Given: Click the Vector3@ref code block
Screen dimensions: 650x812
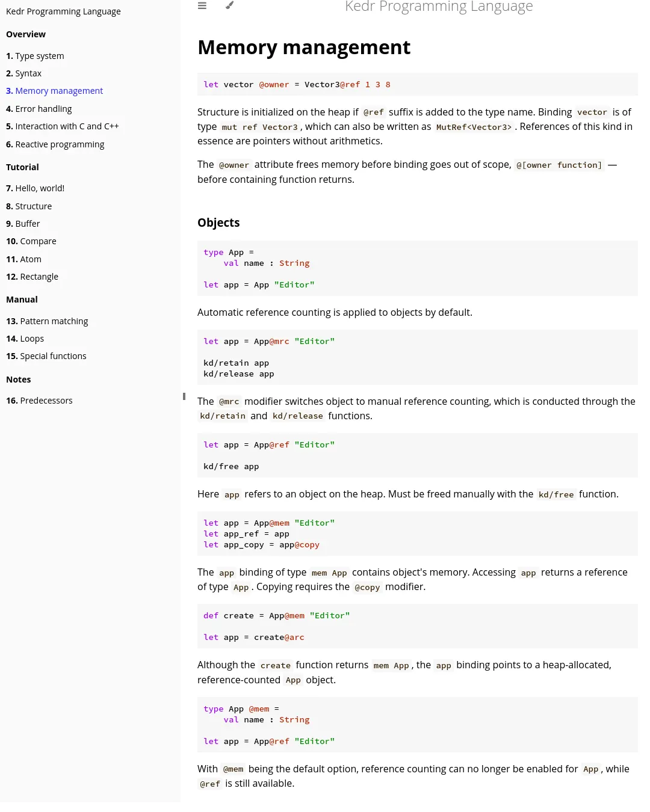Looking at the screenshot, I should (x=418, y=85).
